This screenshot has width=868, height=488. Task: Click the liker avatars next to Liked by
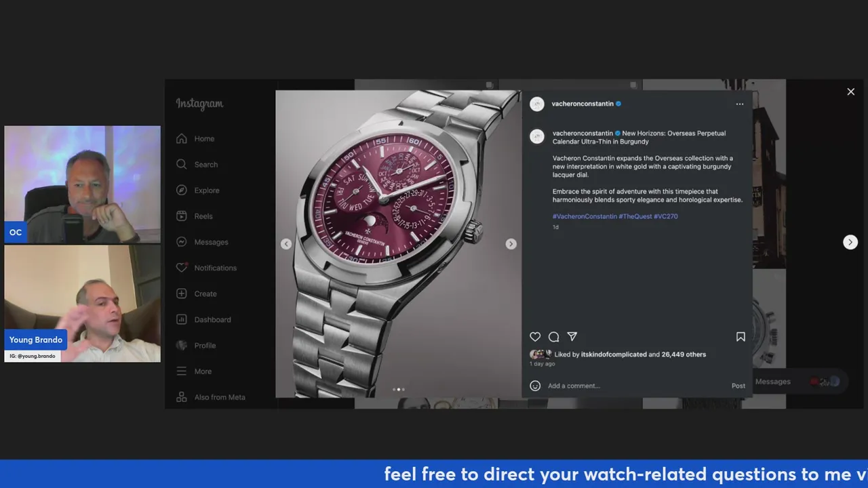click(540, 354)
